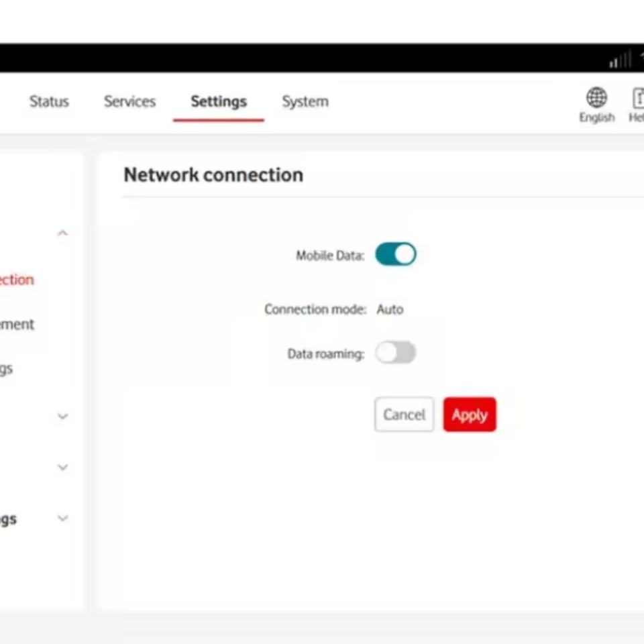
Task: Check the signal strength bars icon
Action: (620, 60)
